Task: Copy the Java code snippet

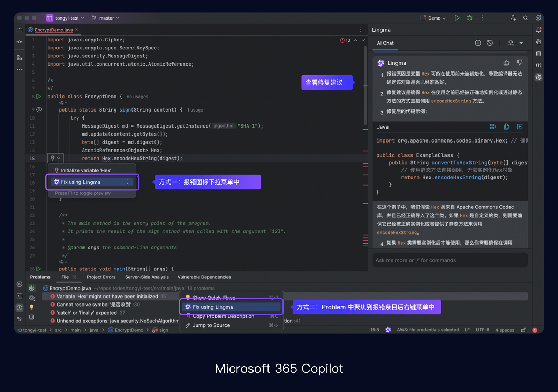Action: point(507,126)
